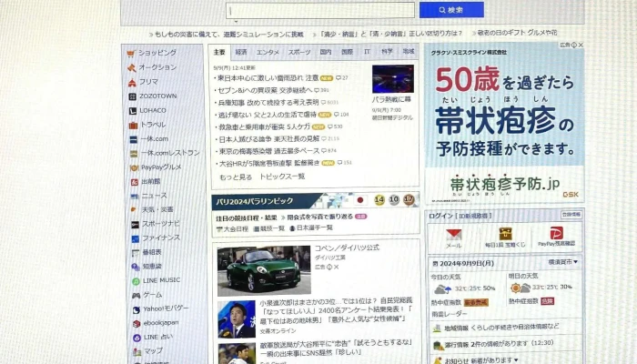Open the パリ2024パラリンピック banner
Screen dimensions: 637x364
pos(315,201)
